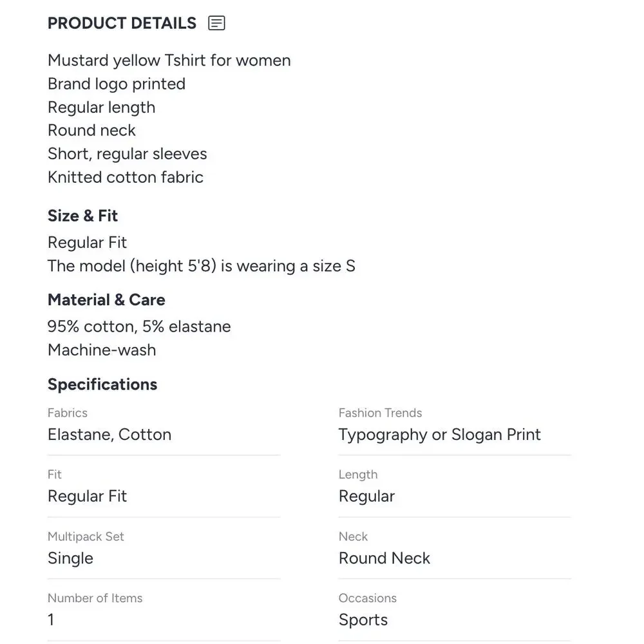Select the Elastane, Cotton fabrics value
Image resolution: width=644 pixels, height=644 pixels.
pos(109,435)
